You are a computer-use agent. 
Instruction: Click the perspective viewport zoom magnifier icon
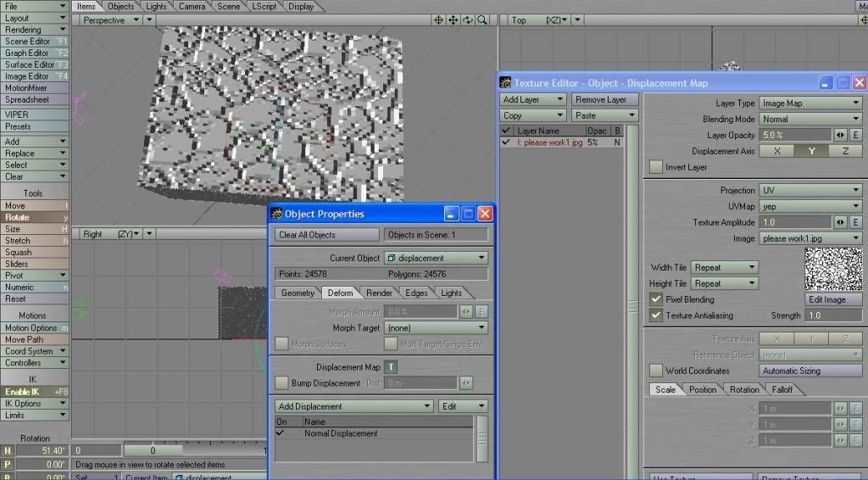click(481, 20)
